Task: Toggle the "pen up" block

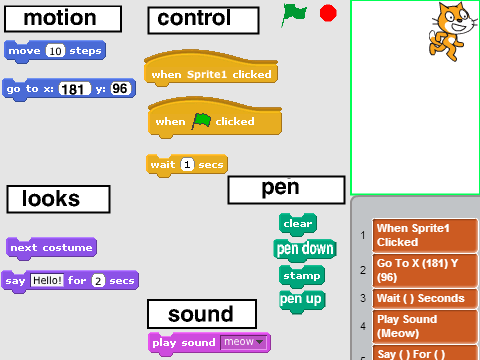Action: (302, 301)
